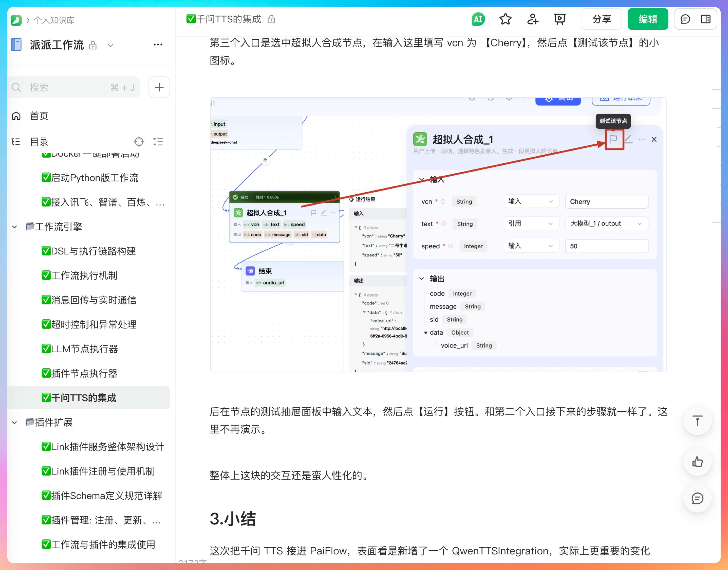Open the comments panel icon in header
This screenshot has width=728, height=570.
pos(685,19)
